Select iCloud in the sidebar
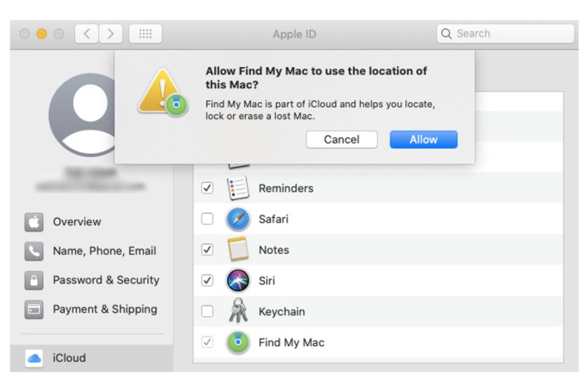This screenshot has height=392, width=588. [69, 358]
